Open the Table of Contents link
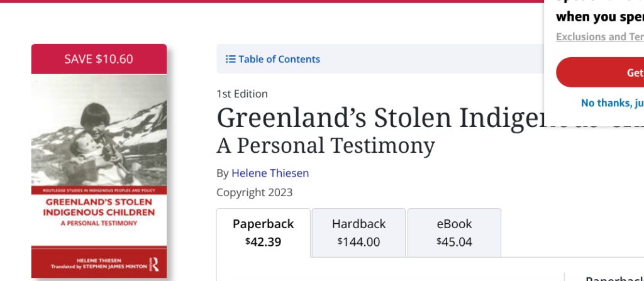This screenshot has width=644, height=281. pyautogui.click(x=279, y=59)
